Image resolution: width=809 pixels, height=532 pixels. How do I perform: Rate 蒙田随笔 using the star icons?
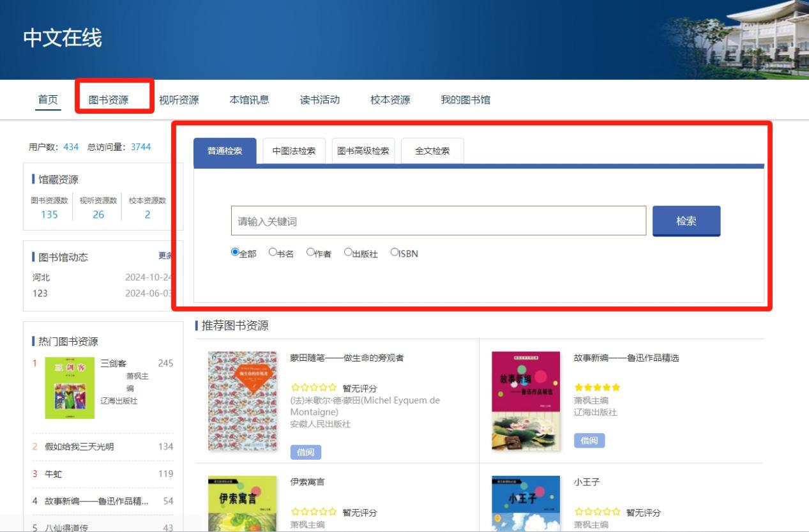(314, 387)
